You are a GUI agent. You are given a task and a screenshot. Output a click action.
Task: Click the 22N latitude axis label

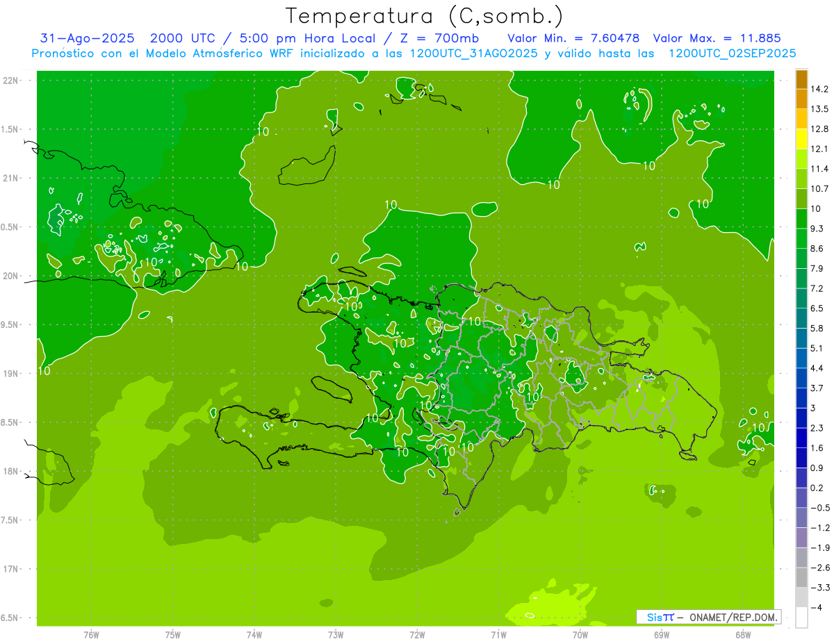[x=10, y=81]
